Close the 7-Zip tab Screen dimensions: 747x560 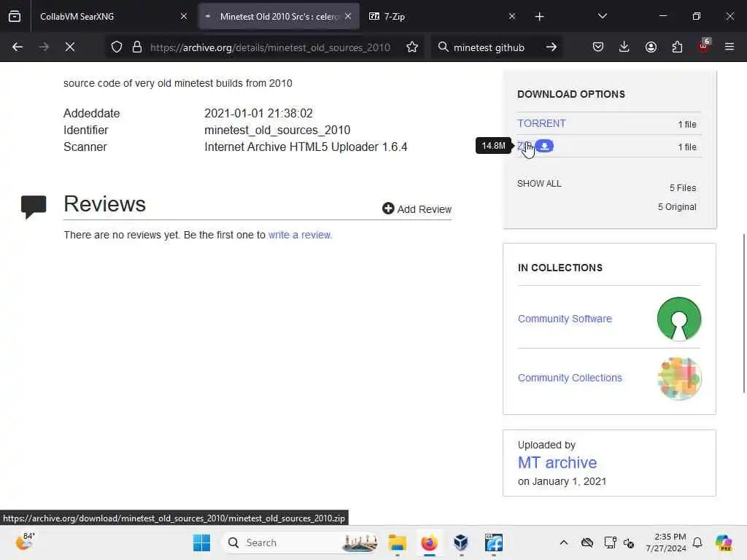point(512,16)
